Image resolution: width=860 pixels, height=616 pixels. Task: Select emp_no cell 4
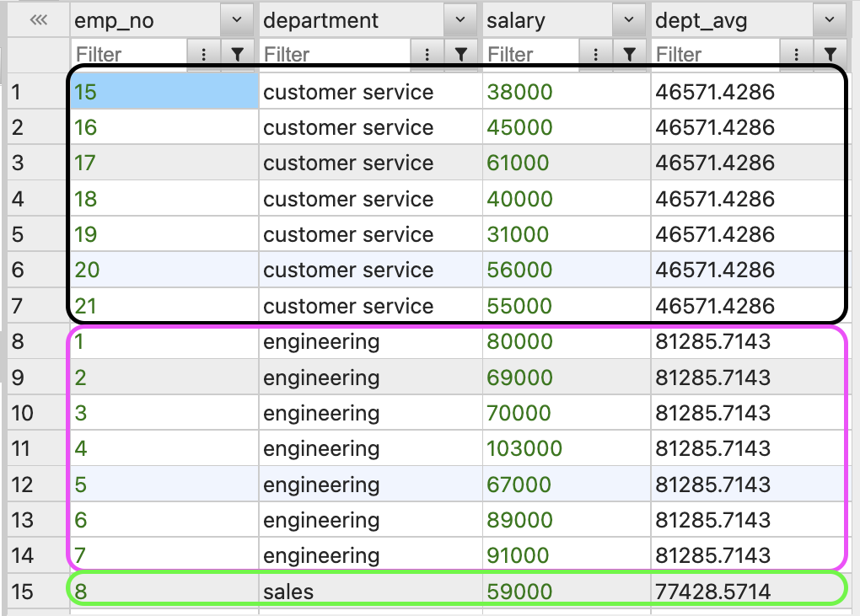coord(164,448)
